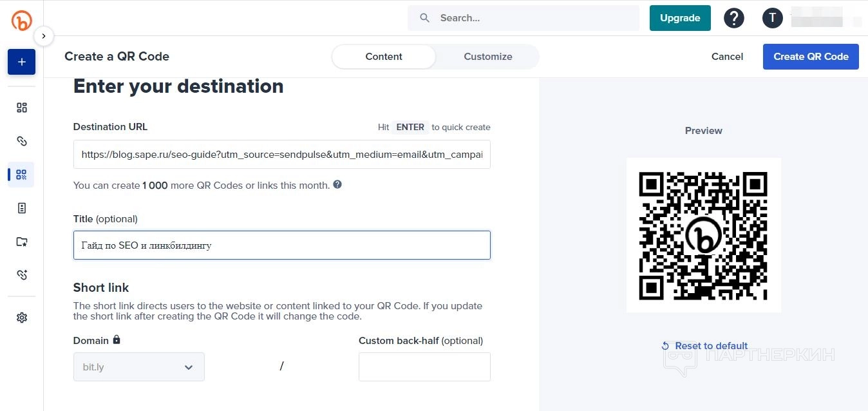Click Cancel
The width and height of the screenshot is (868, 411).
tap(728, 57)
